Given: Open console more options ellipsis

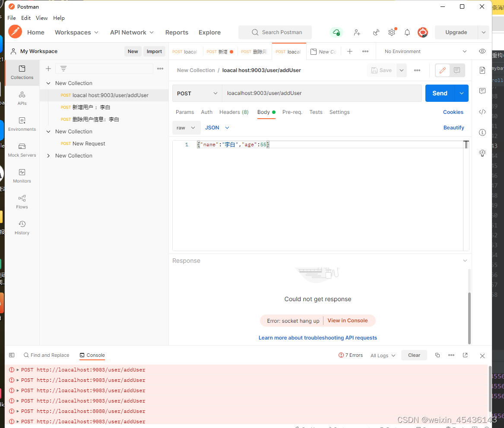Looking at the screenshot, I should [x=451, y=355].
